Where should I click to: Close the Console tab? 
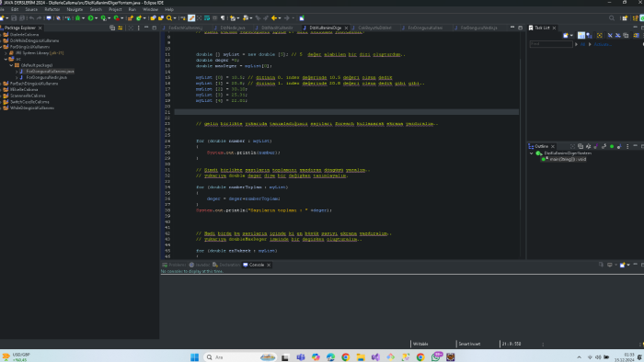[x=269, y=265]
